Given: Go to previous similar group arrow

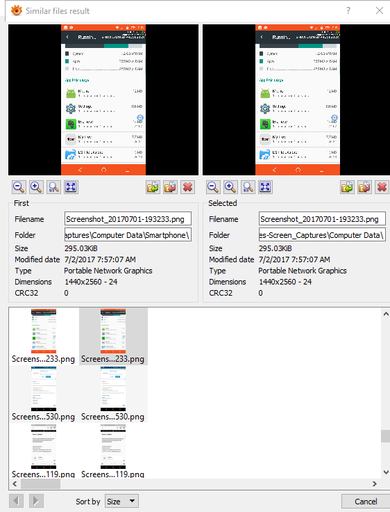Looking at the screenshot, I should coord(16,501).
